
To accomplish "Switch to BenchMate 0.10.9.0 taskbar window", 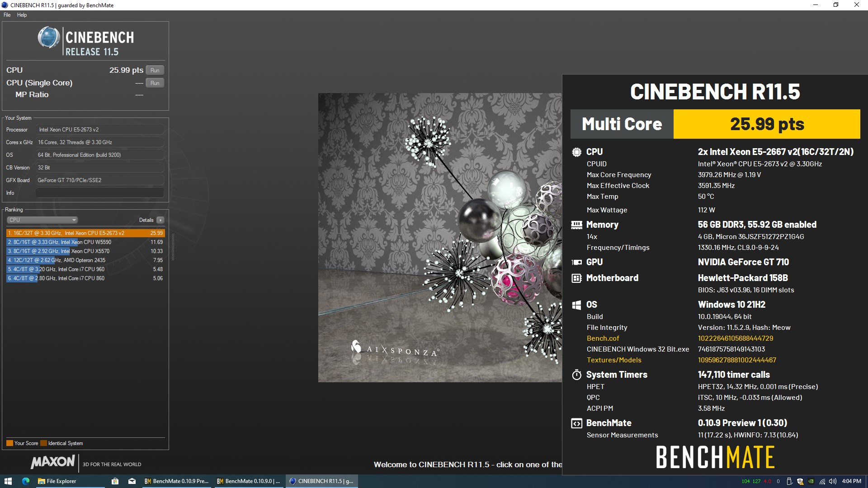I will coord(249,481).
